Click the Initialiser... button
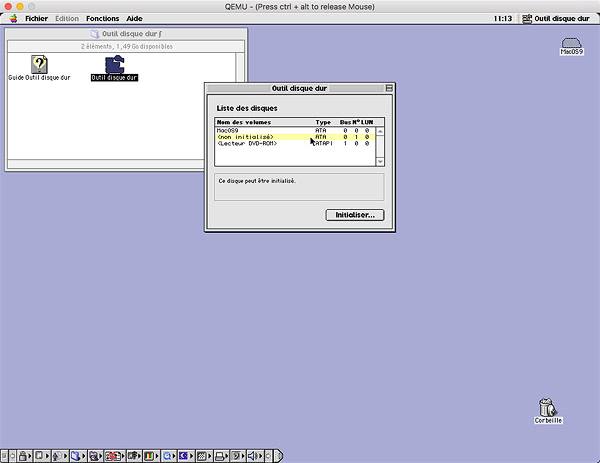The height and width of the screenshot is (463, 600). (355, 215)
